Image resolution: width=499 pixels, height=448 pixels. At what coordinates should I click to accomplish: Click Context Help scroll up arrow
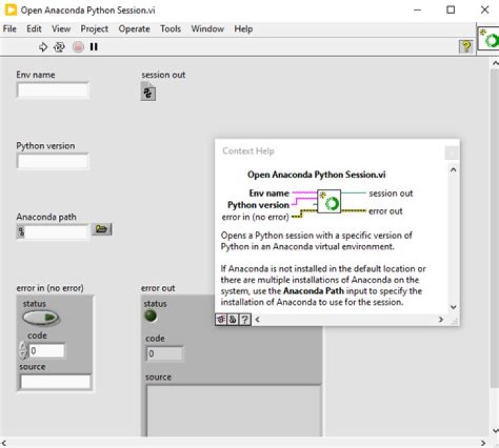tap(453, 170)
